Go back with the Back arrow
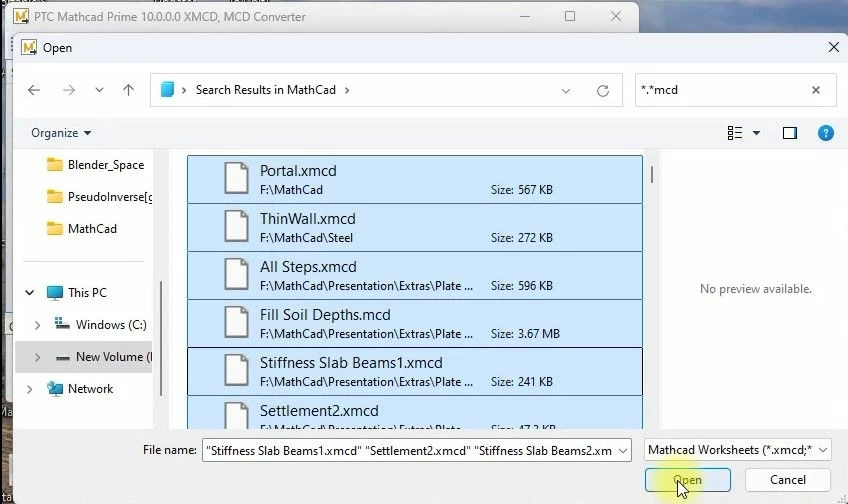This screenshot has width=848, height=504. (x=34, y=90)
